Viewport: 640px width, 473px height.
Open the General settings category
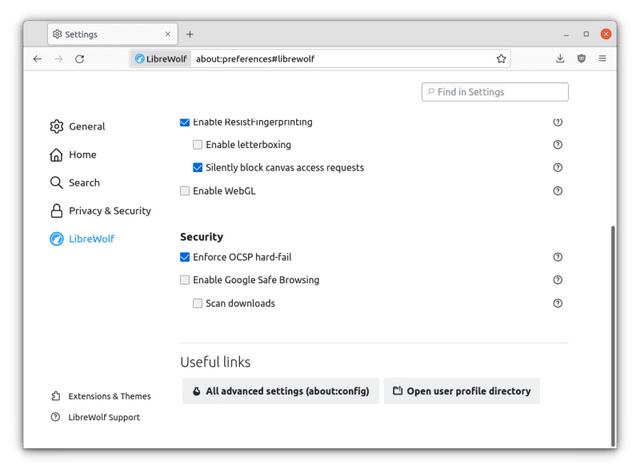78,127
